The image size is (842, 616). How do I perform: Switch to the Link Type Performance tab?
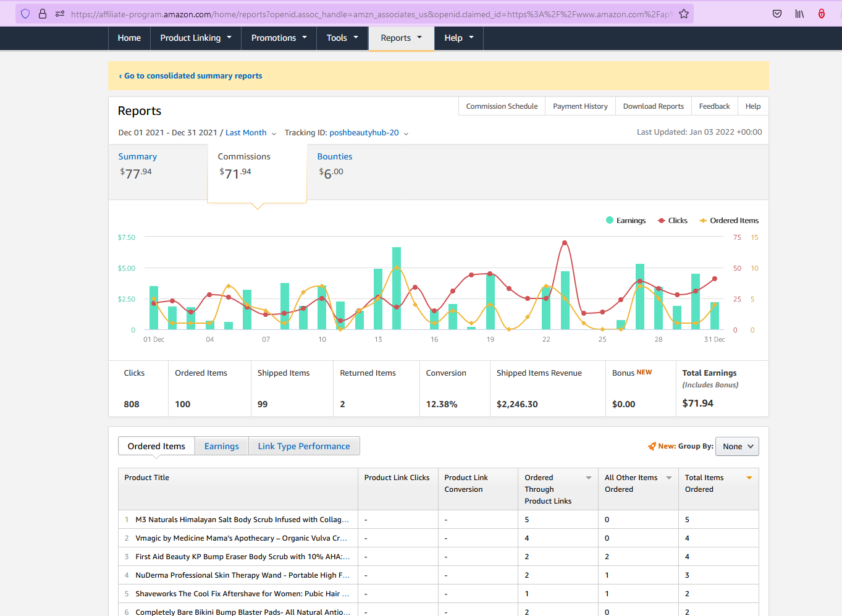point(304,446)
